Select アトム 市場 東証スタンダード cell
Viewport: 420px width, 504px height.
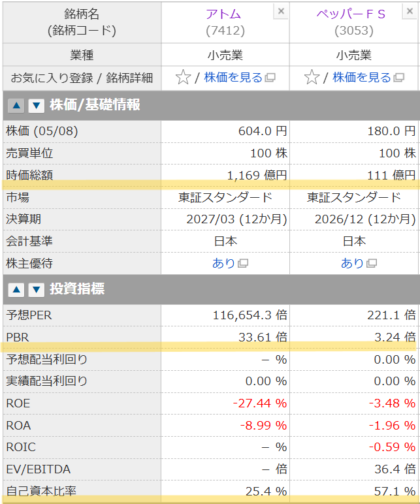[225, 197]
